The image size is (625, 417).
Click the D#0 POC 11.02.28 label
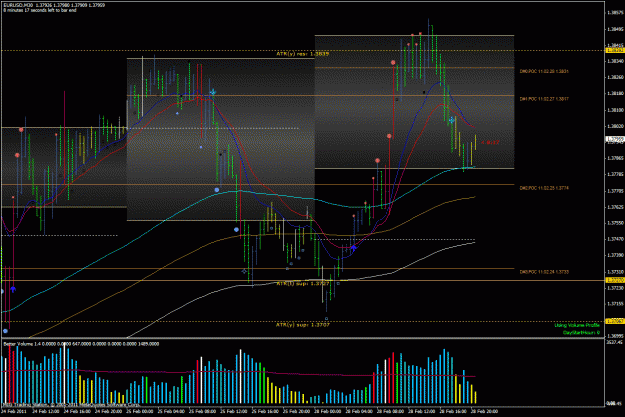(x=544, y=71)
